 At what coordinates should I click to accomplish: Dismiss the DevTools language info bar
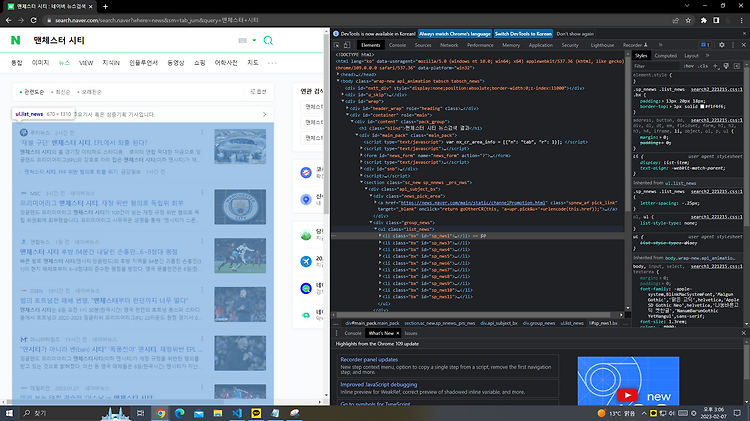[744, 33]
